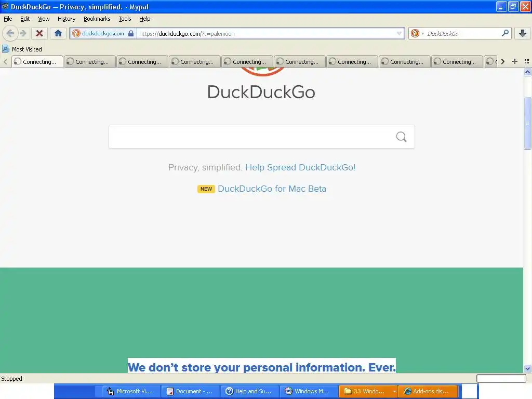Show the tab groups grid icon

(x=527, y=61)
